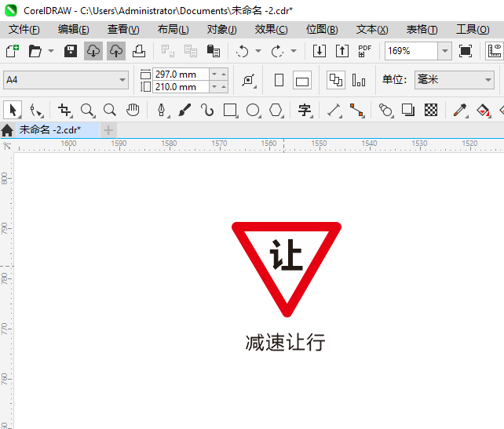This screenshot has height=429, width=504.
Task: Select the Freehand curve tool
Action: pyautogui.click(x=207, y=110)
